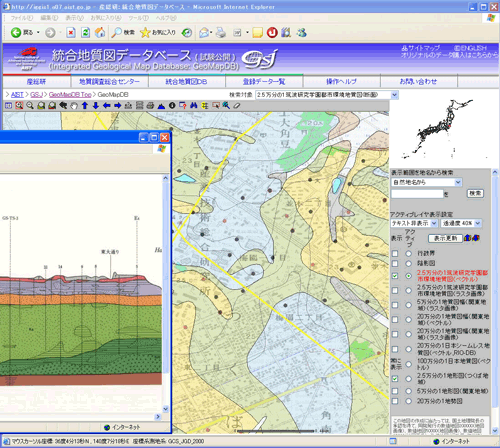
Task: Move layer up with small blue up arrow
Action: click(x=467, y=238)
